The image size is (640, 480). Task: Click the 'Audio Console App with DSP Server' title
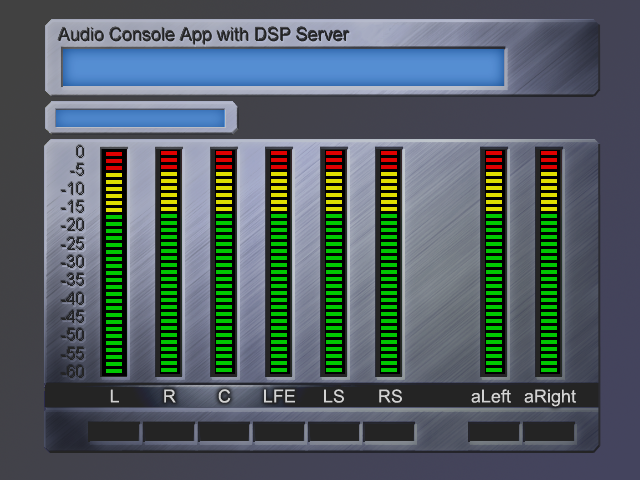point(203,35)
